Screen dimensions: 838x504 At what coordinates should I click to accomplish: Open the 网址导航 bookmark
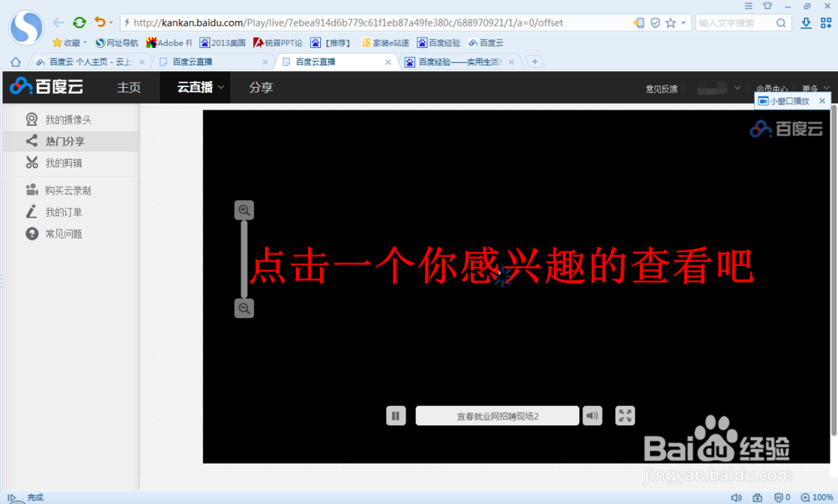[x=116, y=43]
